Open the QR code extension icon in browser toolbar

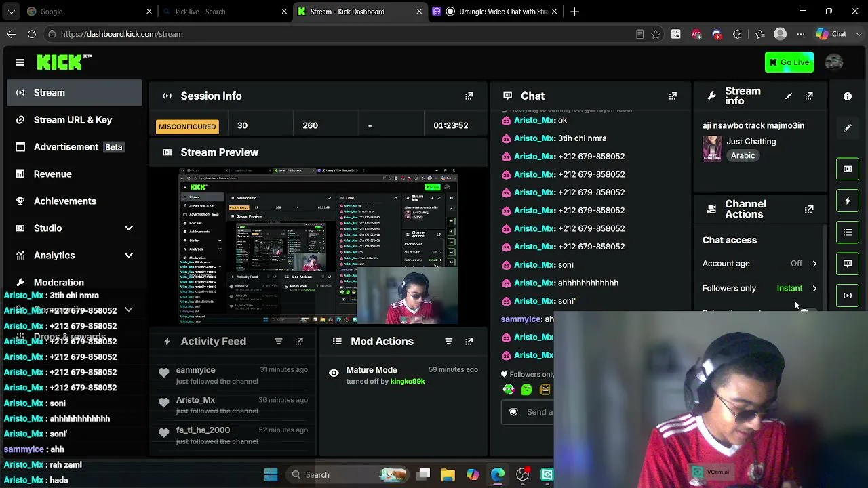(x=676, y=34)
